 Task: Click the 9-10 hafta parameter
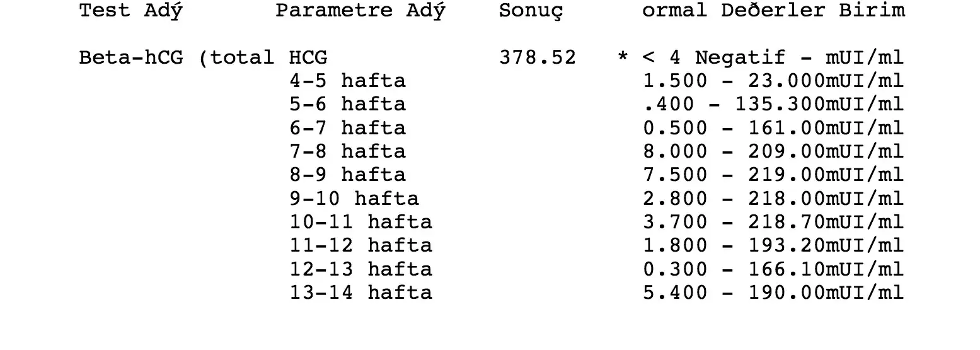coord(354,199)
